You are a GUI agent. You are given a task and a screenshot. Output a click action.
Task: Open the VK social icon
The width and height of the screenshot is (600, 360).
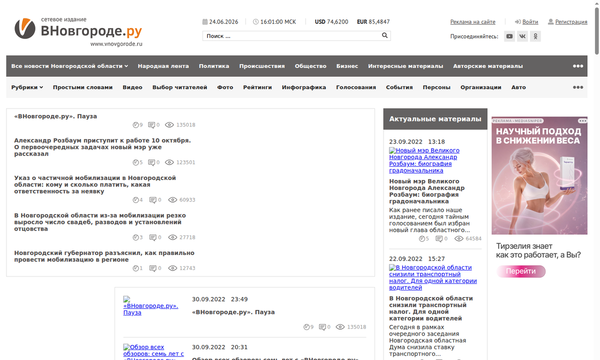point(522,36)
